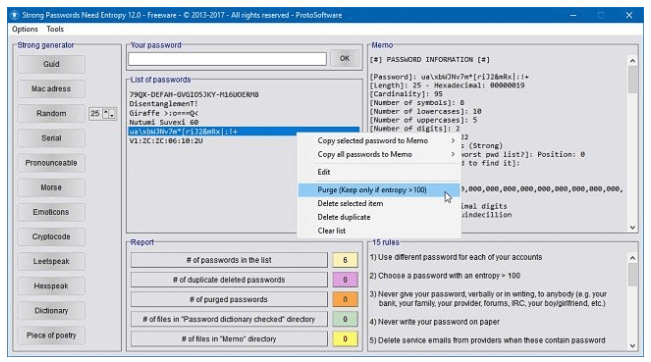This screenshot has width=651, height=362.
Task: Click the 15 rules scrollbar up arrow
Action: [632, 258]
